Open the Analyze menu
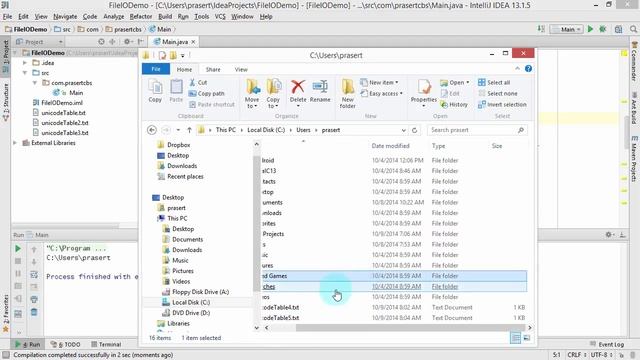The width and height of the screenshot is (640, 360). tap(113, 17)
